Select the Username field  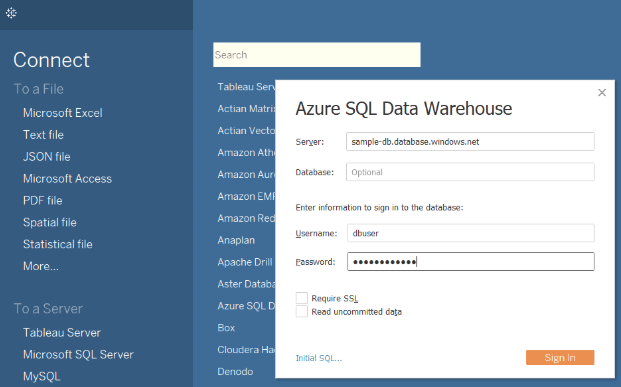[x=471, y=233]
